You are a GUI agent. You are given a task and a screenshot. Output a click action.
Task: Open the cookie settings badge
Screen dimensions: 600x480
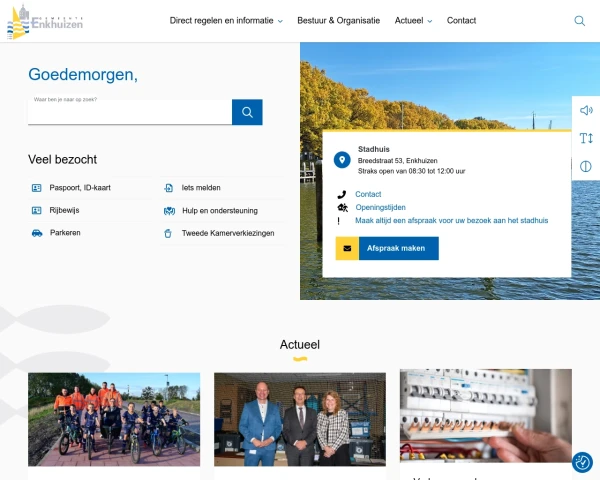click(582, 462)
